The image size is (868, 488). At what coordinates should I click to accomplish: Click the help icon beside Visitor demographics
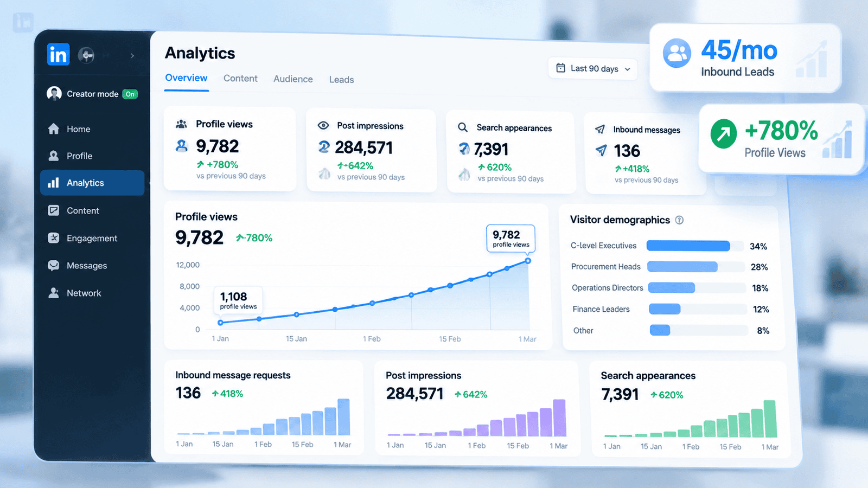tap(679, 220)
